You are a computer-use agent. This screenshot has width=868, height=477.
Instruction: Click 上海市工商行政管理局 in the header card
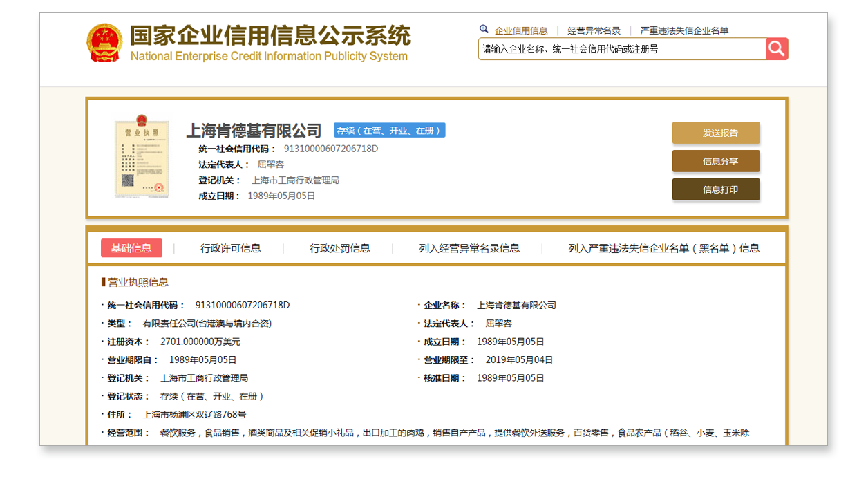(295, 180)
